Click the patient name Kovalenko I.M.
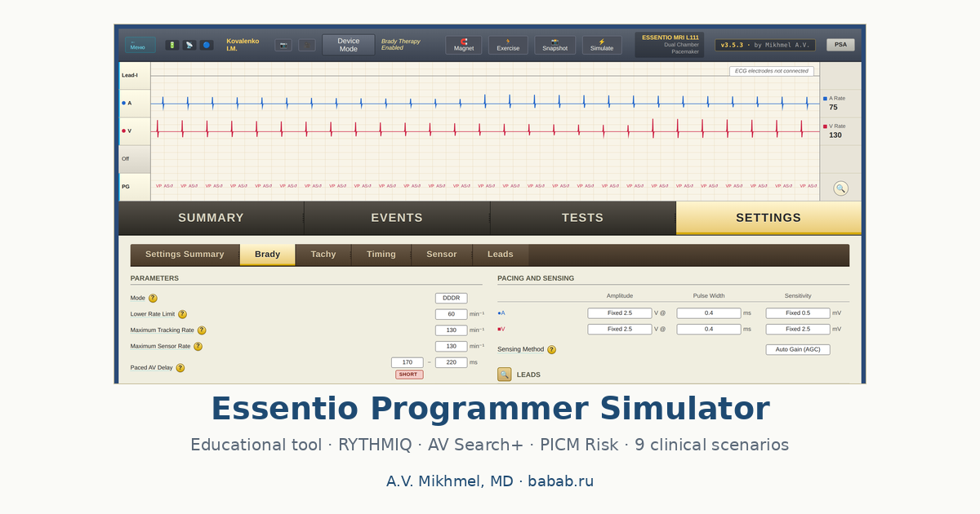Screen dimensions: 980x514 pyautogui.click(x=243, y=45)
